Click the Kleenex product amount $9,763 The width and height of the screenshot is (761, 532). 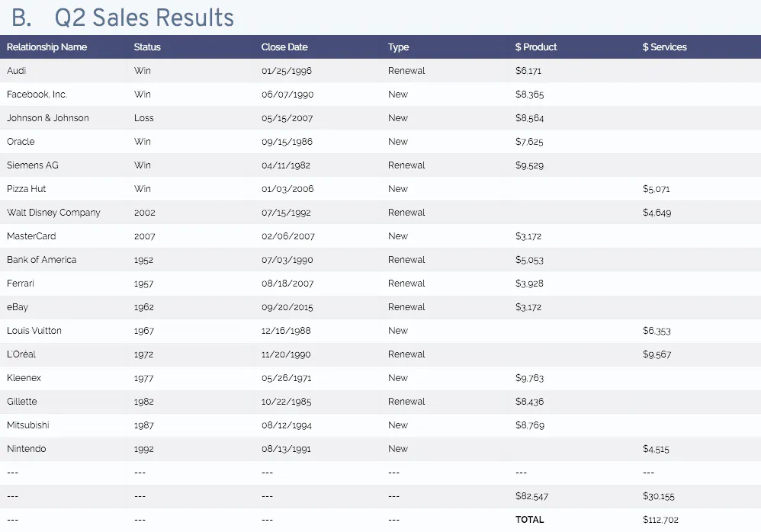(530, 378)
